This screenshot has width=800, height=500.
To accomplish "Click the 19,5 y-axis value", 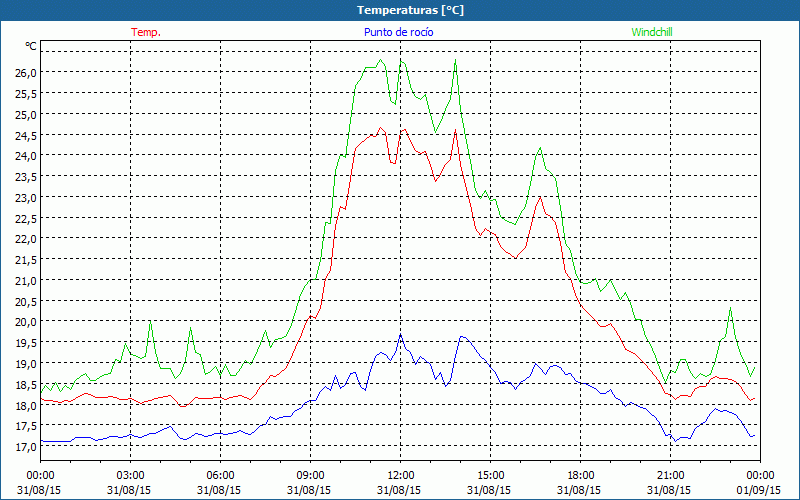I will [26, 343].
